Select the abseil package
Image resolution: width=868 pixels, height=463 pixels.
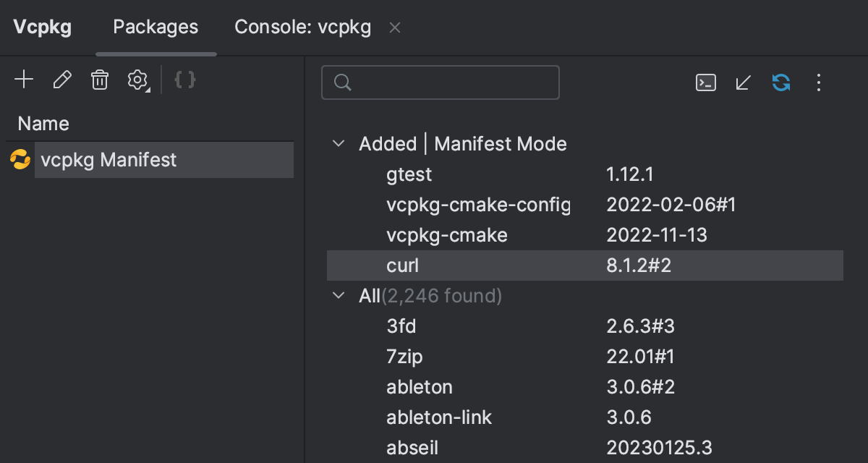tap(412, 448)
